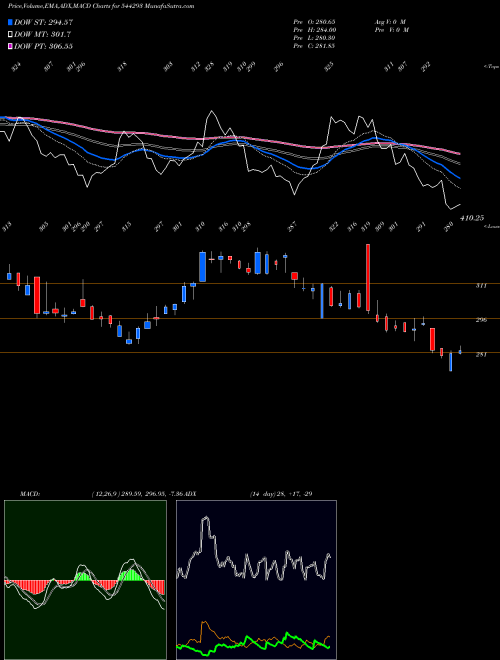This screenshot has height=660, width=500.
Task: Click the 410.25 price label
Action: point(472,218)
